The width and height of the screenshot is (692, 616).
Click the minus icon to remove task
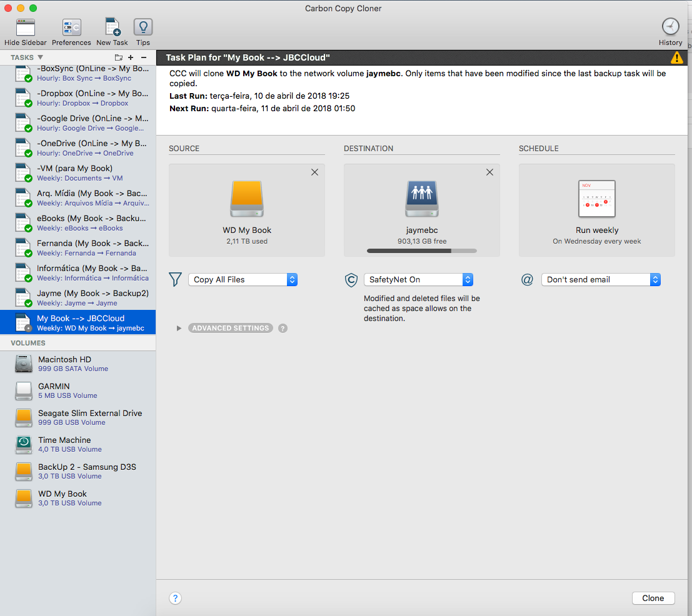144,57
